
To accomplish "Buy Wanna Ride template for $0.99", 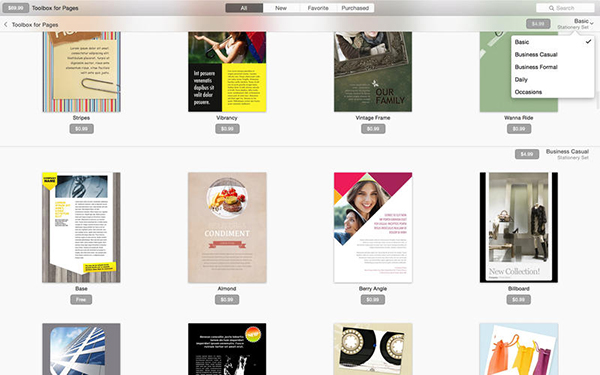I will [x=519, y=129].
